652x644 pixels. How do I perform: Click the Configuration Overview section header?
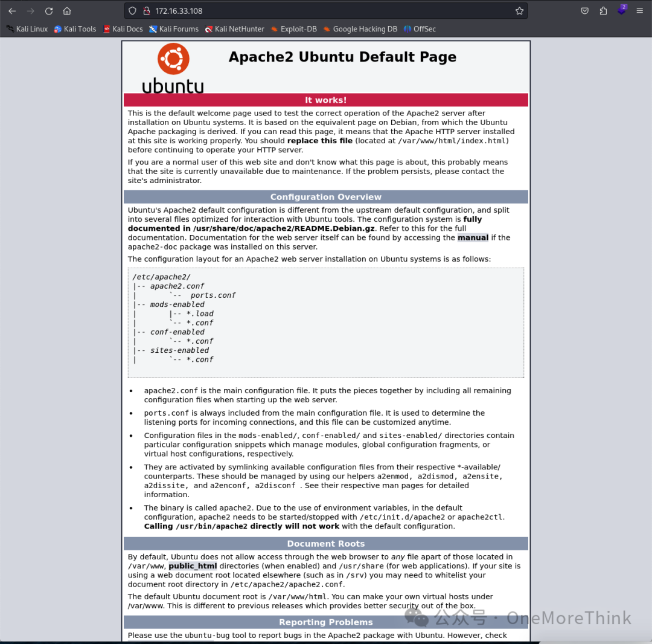[x=325, y=197]
